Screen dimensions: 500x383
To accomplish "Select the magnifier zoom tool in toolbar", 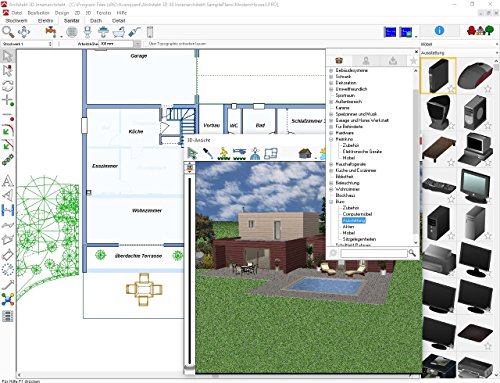I will [8, 32].
